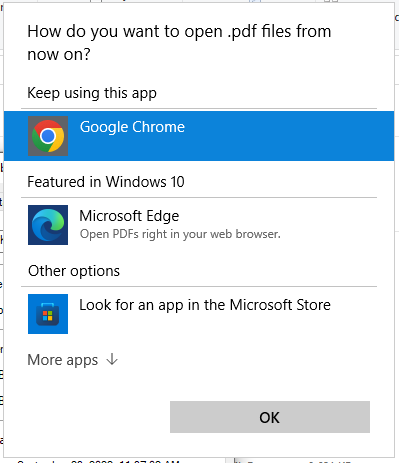
Task: Click the "Keep using this app" heading
Action: point(92,93)
